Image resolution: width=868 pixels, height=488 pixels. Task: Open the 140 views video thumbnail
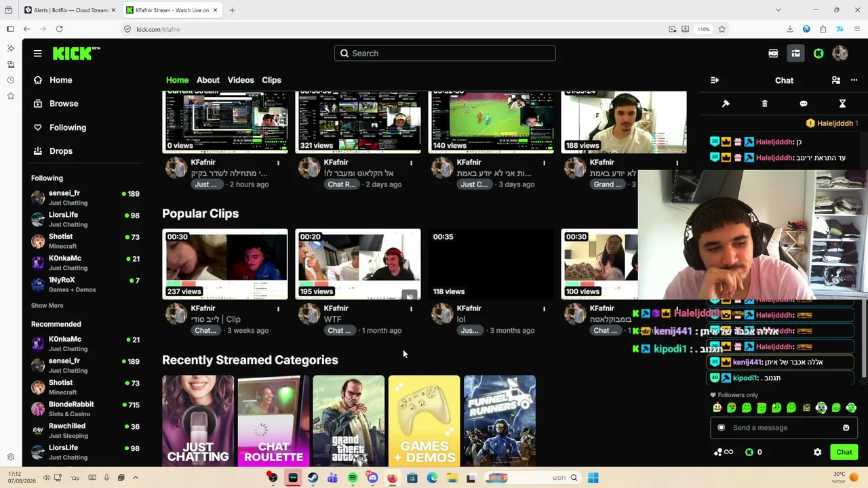pos(491,122)
